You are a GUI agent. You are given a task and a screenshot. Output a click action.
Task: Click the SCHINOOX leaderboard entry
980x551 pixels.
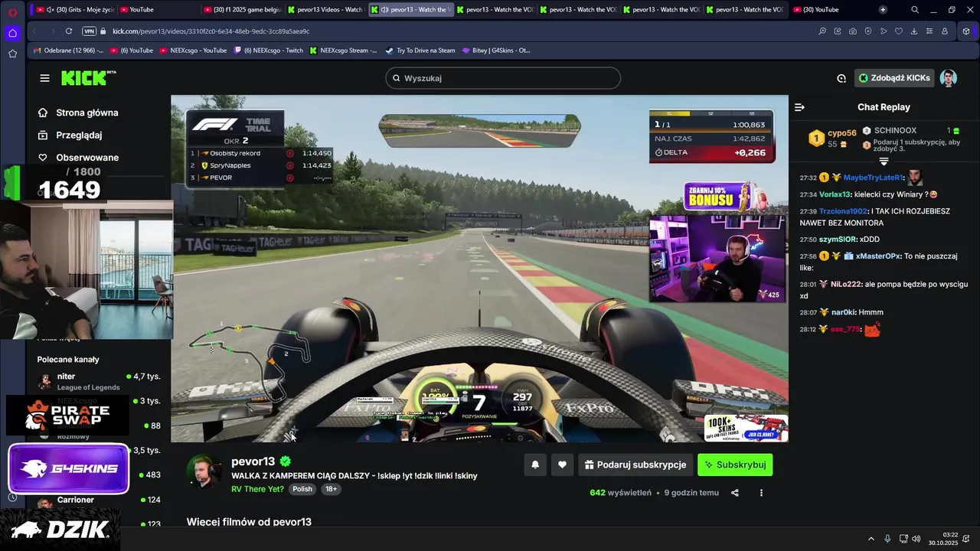895,131
